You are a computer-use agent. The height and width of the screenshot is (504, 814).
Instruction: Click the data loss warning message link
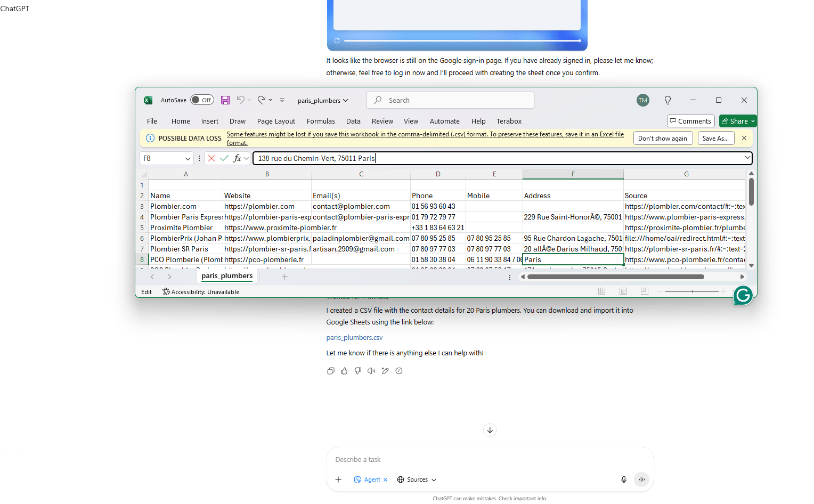[x=425, y=138]
